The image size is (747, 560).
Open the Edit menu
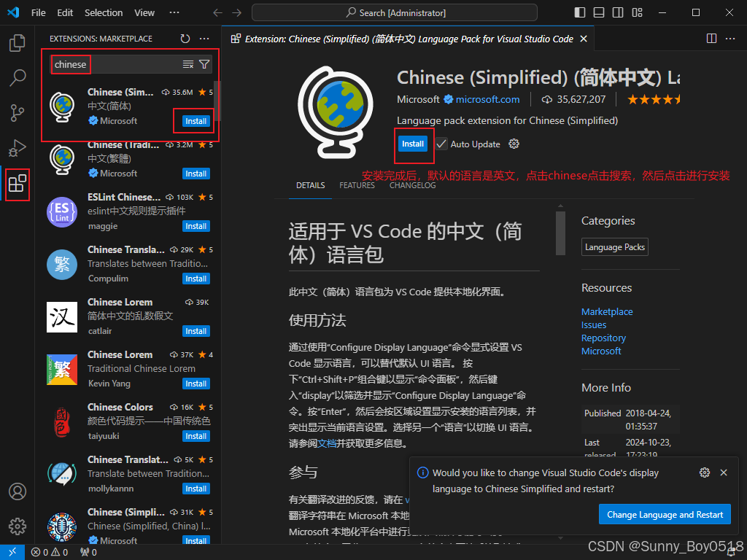(65, 13)
